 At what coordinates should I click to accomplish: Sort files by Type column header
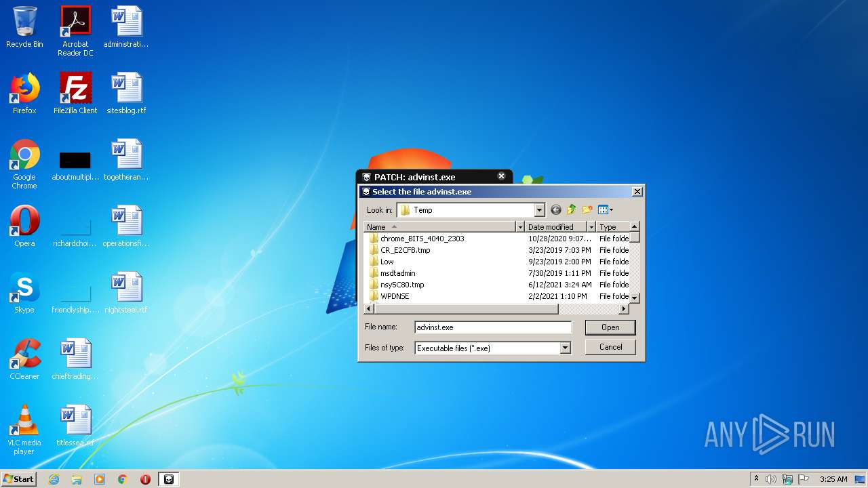pyautogui.click(x=613, y=227)
